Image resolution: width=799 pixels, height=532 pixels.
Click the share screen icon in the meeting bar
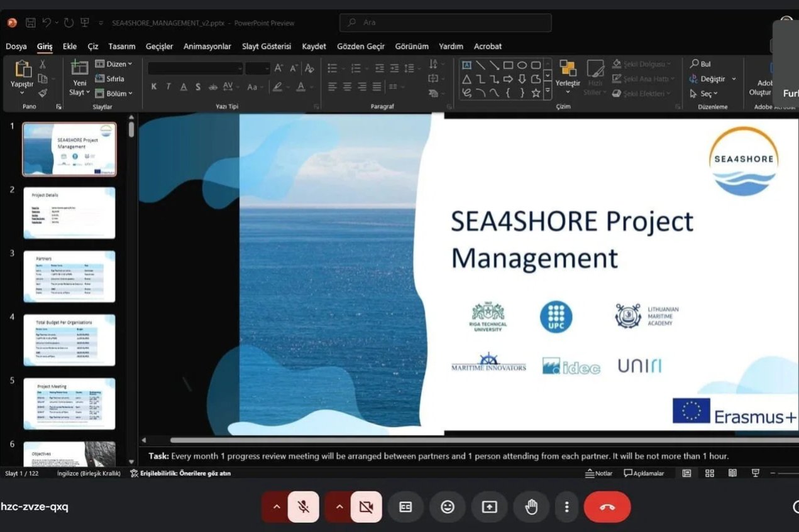pyautogui.click(x=490, y=507)
